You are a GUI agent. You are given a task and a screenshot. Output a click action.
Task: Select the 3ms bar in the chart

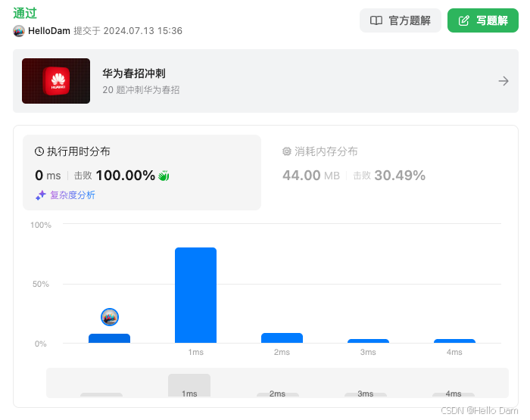[x=368, y=341]
